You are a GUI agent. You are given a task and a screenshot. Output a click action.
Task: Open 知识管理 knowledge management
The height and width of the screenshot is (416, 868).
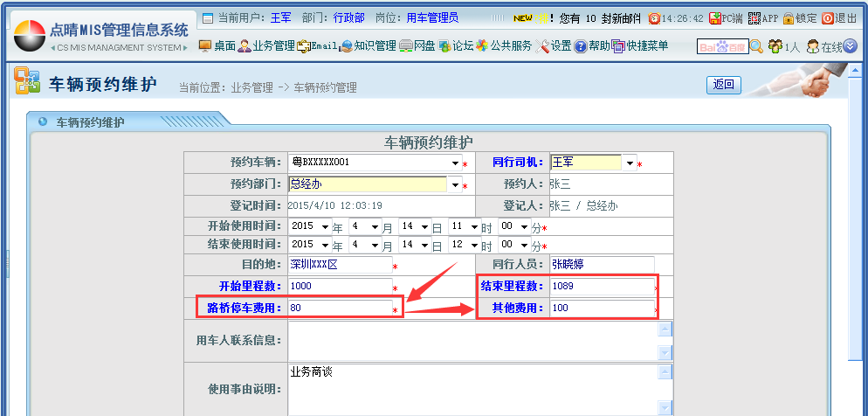[369, 46]
